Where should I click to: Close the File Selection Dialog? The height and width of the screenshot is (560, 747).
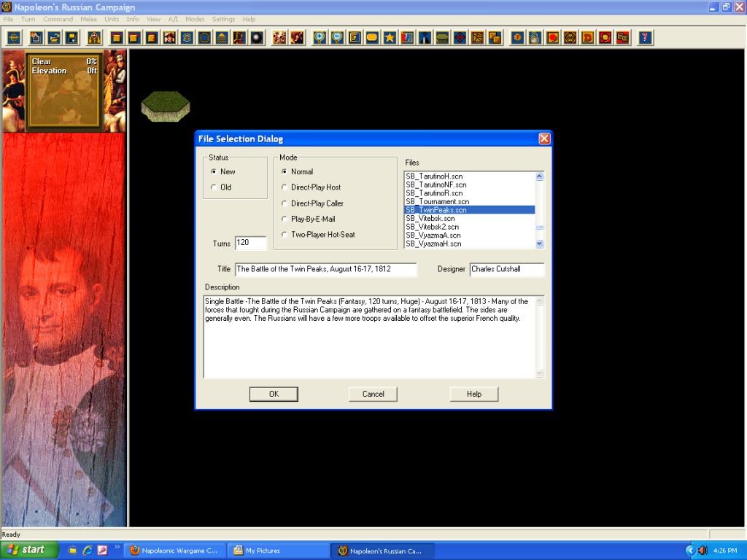pos(544,139)
